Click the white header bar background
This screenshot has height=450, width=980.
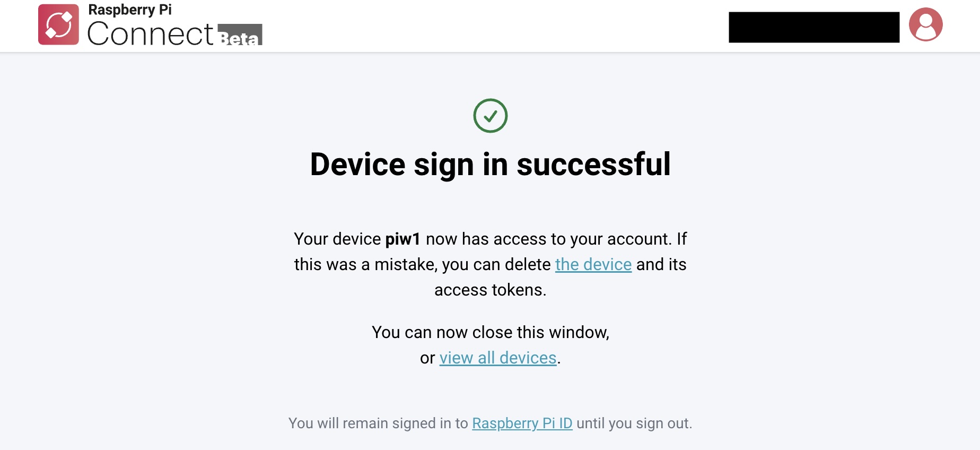pyautogui.click(x=477, y=24)
